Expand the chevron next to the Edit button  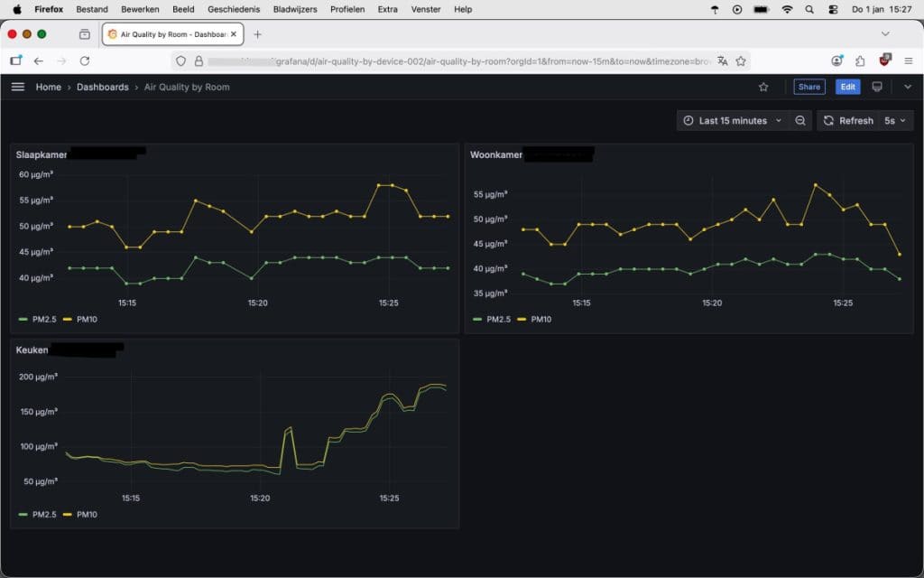point(907,87)
